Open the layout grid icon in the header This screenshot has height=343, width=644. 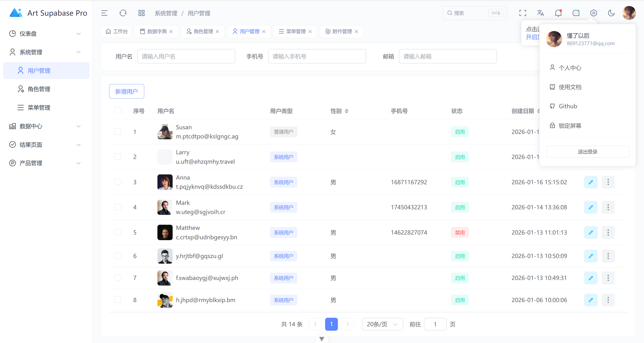point(141,13)
